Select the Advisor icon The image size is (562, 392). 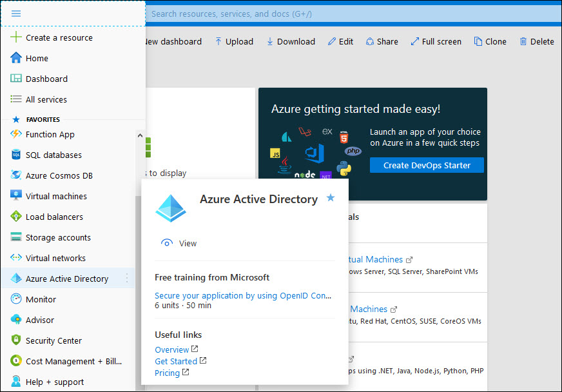(x=14, y=320)
